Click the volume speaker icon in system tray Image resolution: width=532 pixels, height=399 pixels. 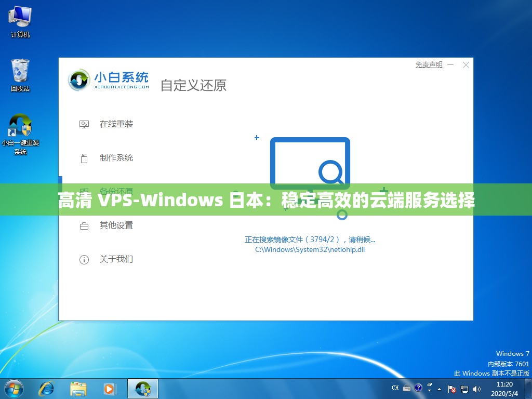476,389
